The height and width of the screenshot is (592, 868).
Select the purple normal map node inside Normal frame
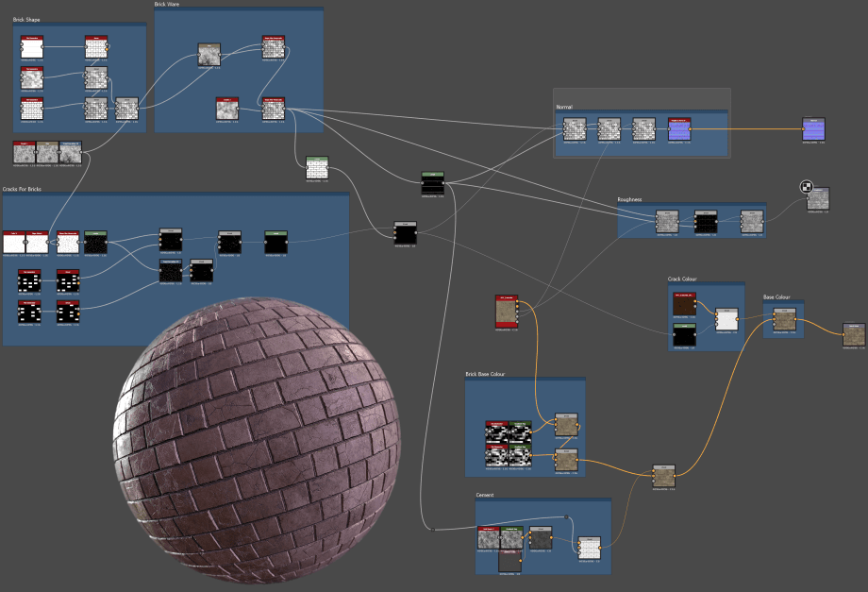(679, 129)
